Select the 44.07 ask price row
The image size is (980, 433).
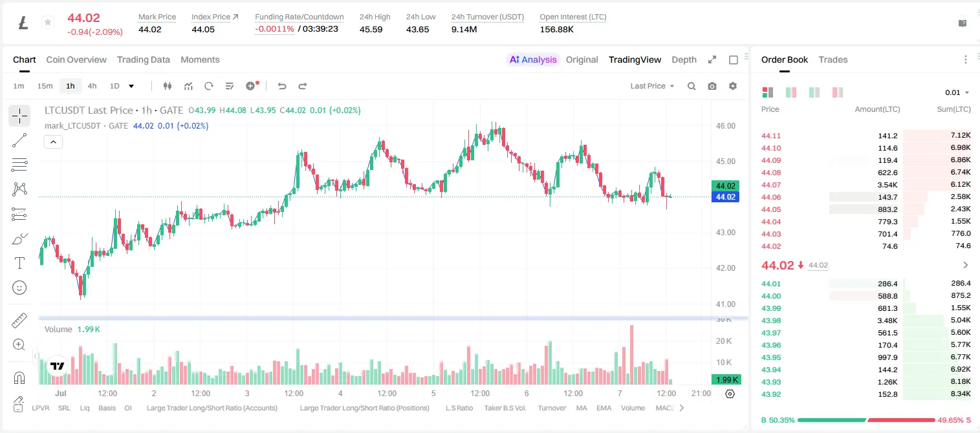click(x=866, y=185)
